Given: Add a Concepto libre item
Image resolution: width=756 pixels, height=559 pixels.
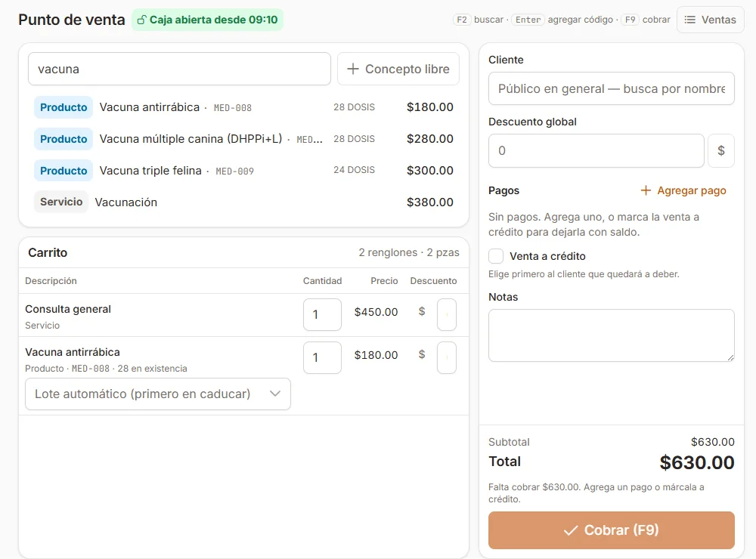Looking at the screenshot, I should (x=398, y=69).
